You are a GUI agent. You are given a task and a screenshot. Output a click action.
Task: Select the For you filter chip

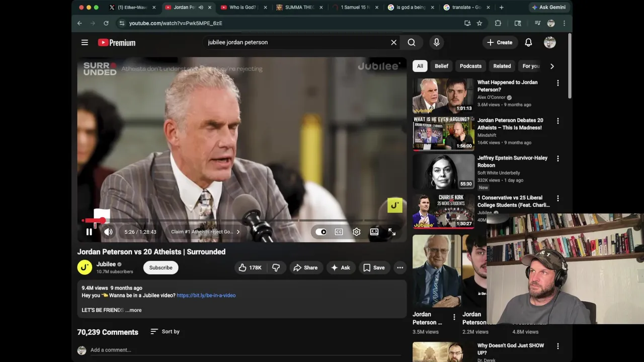click(531, 66)
